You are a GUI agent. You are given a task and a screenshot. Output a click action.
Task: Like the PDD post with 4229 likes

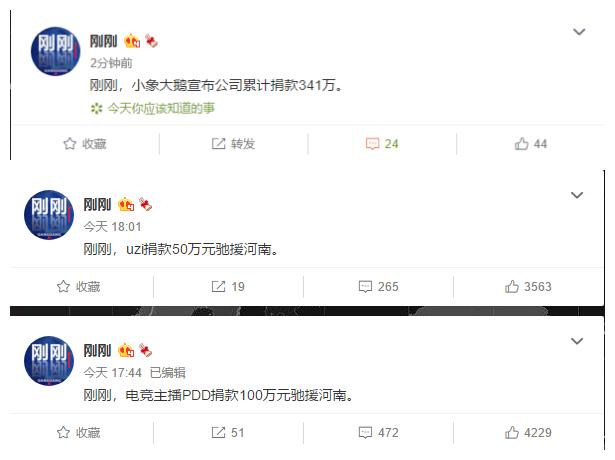point(528,433)
